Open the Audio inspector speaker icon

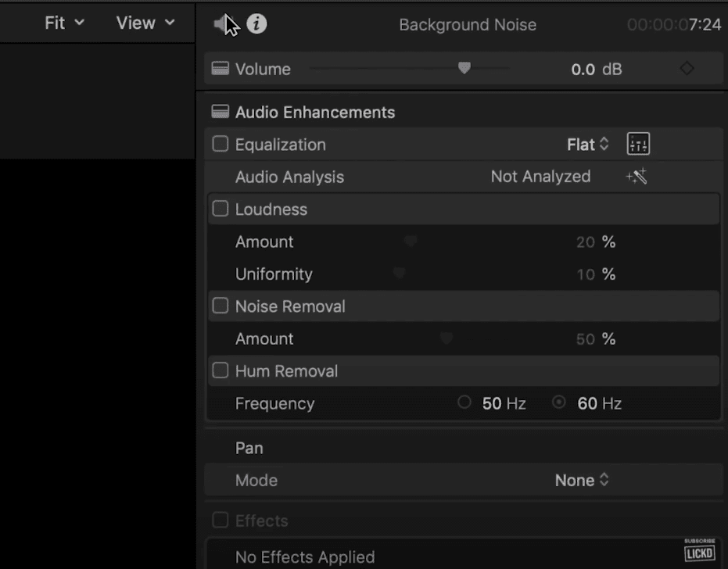pyautogui.click(x=221, y=23)
